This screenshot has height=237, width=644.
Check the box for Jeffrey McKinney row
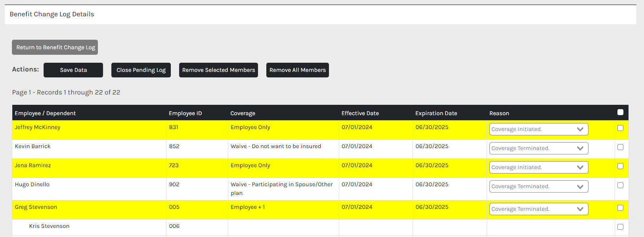point(620,128)
